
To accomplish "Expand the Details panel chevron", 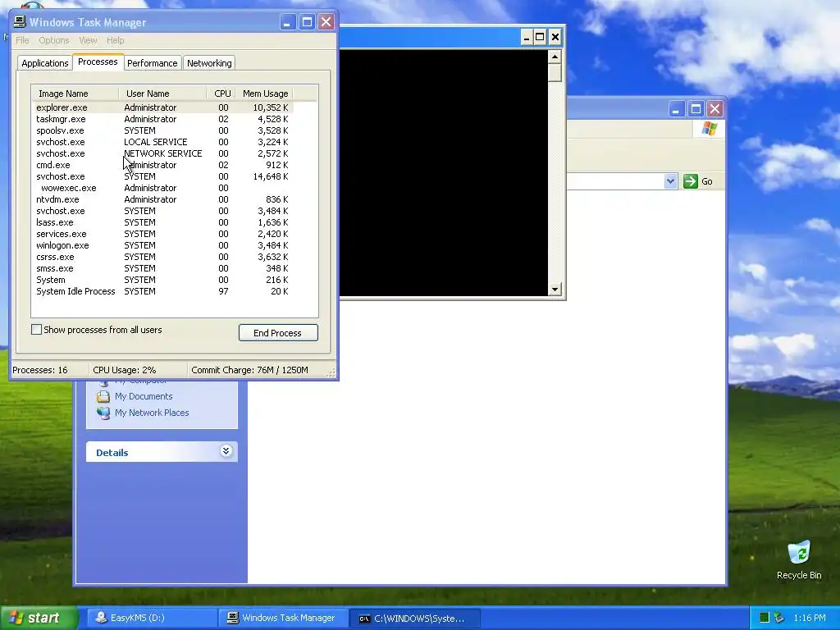I will [x=226, y=451].
